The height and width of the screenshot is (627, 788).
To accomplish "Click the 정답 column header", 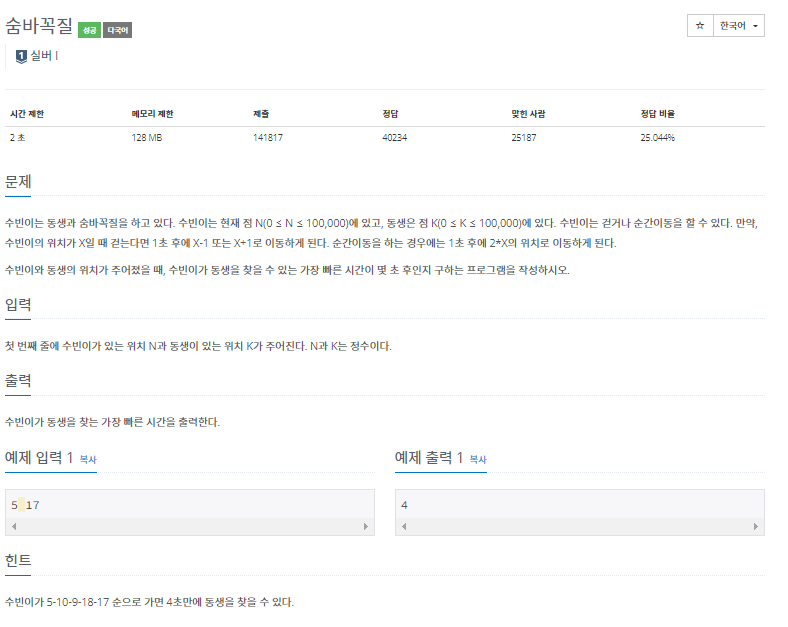I will pyautogui.click(x=390, y=114).
